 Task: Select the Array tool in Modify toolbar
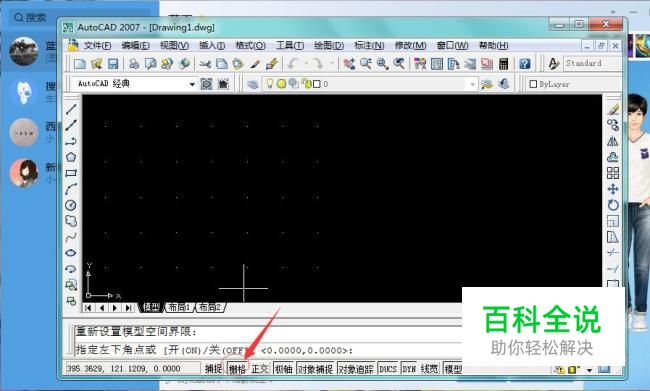[x=613, y=173]
